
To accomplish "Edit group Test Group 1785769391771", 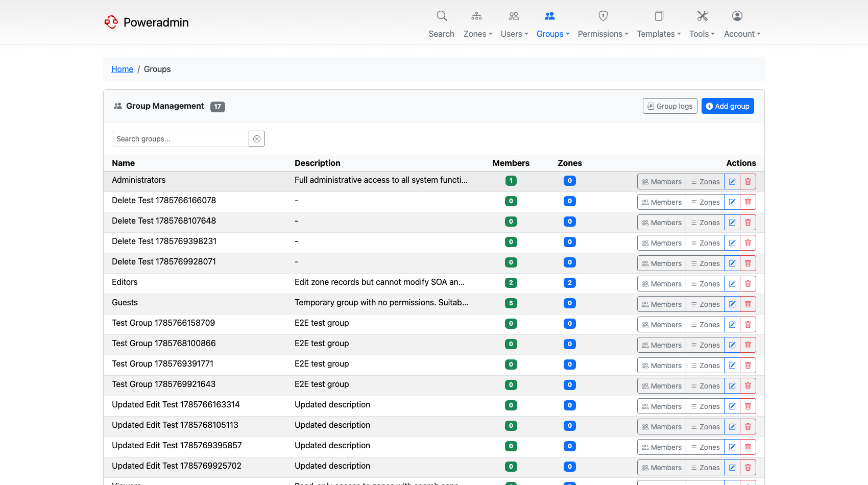I will click(x=732, y=366).
